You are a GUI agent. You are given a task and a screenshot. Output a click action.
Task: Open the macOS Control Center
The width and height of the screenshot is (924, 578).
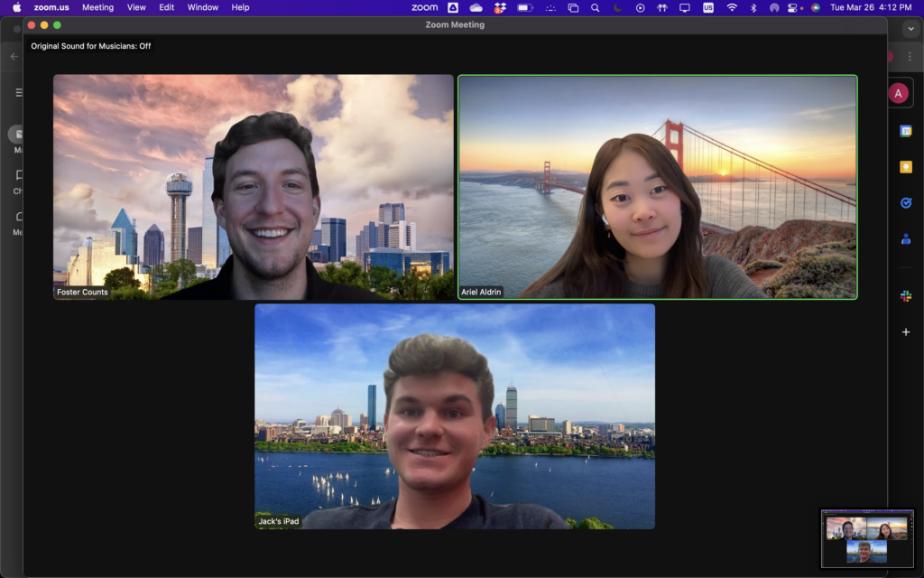point(794,7)
